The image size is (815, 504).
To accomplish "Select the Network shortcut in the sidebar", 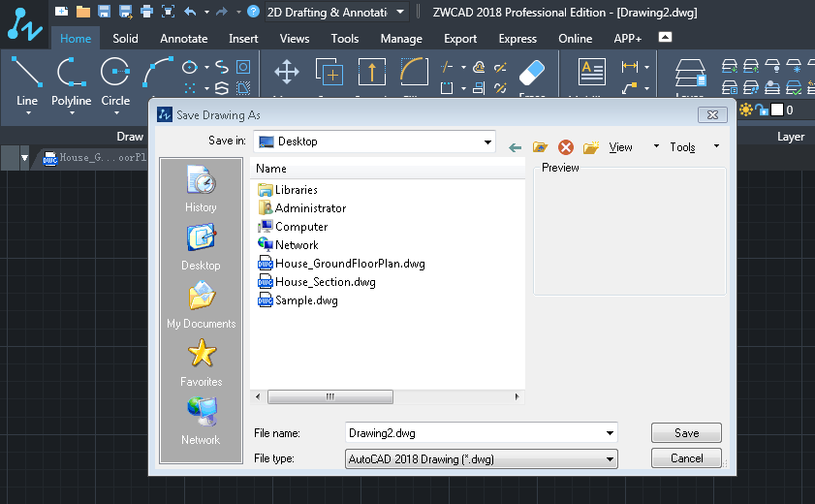I will tap(201, 421).
